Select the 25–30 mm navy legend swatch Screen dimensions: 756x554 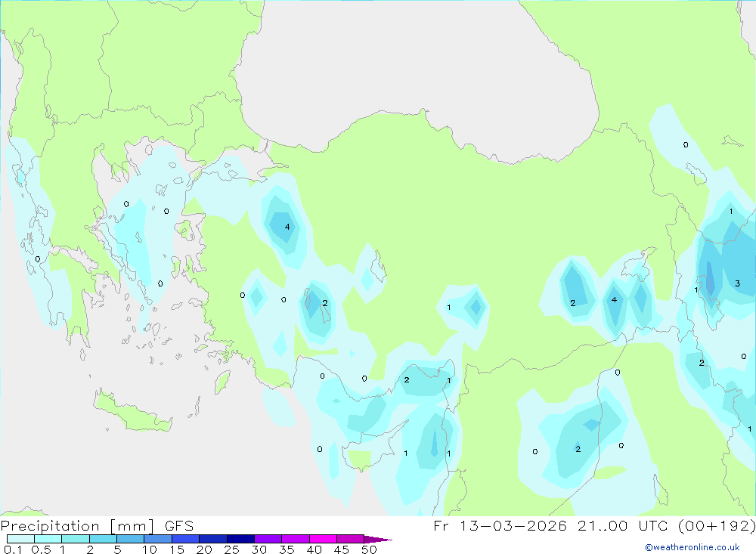pos(240,539)
